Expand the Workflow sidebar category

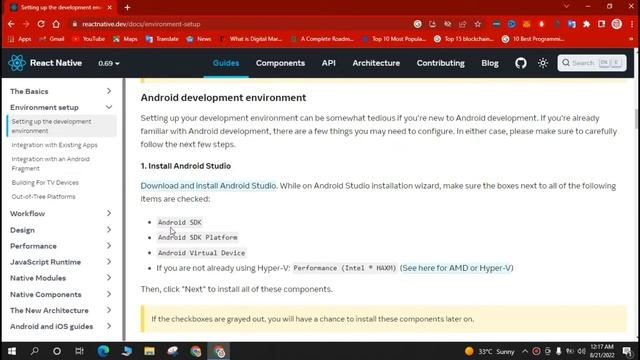60,213
